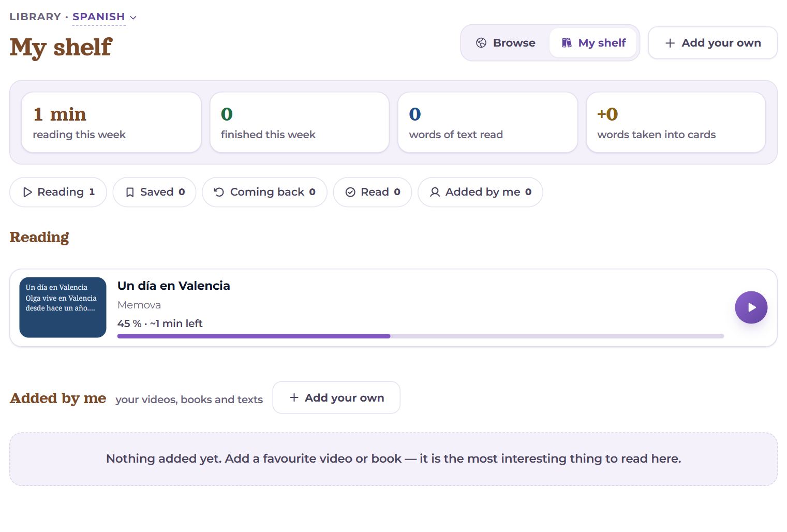Click top Add your own button
The image size is (787, 532).
tap(712, 43)
